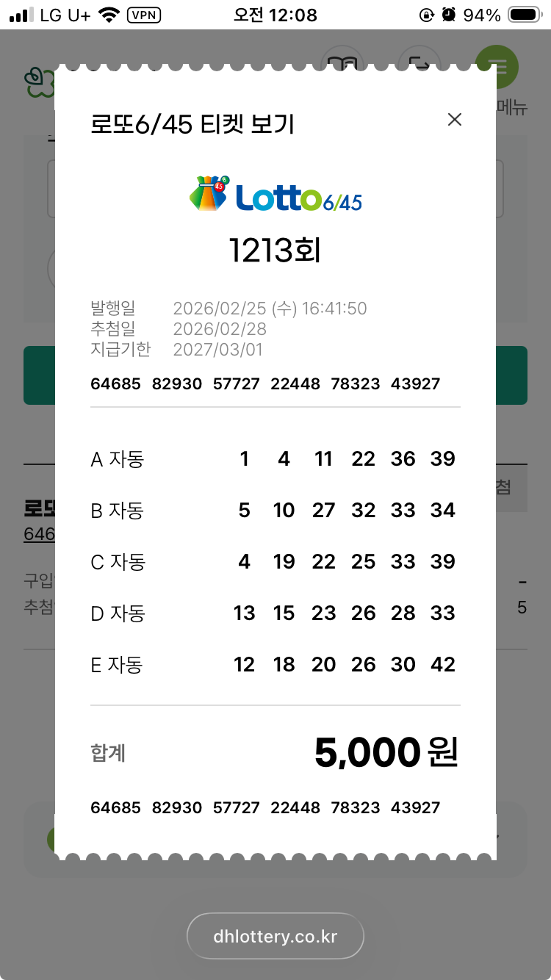Tap the cellular signal bars
Screen dimensions: 551x980
tap(22, 15)
